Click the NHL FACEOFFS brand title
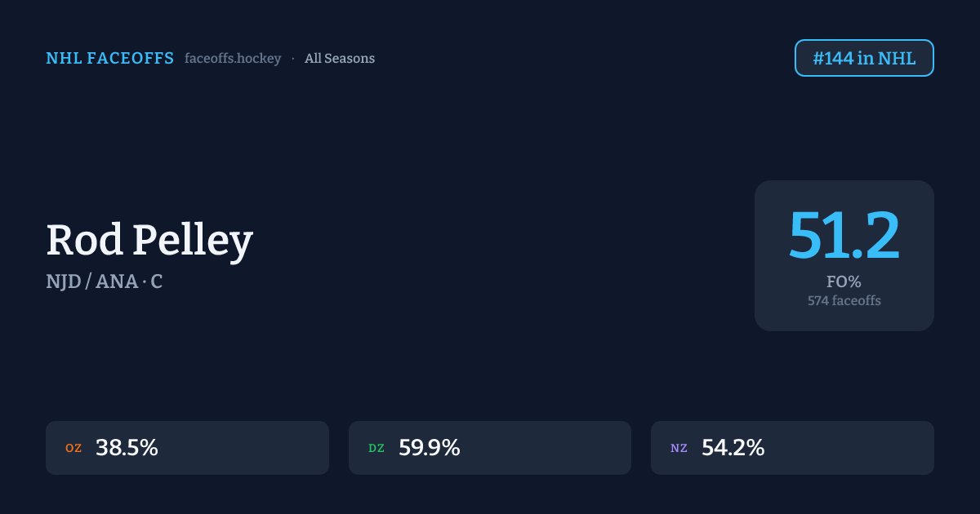 (109, 59)
